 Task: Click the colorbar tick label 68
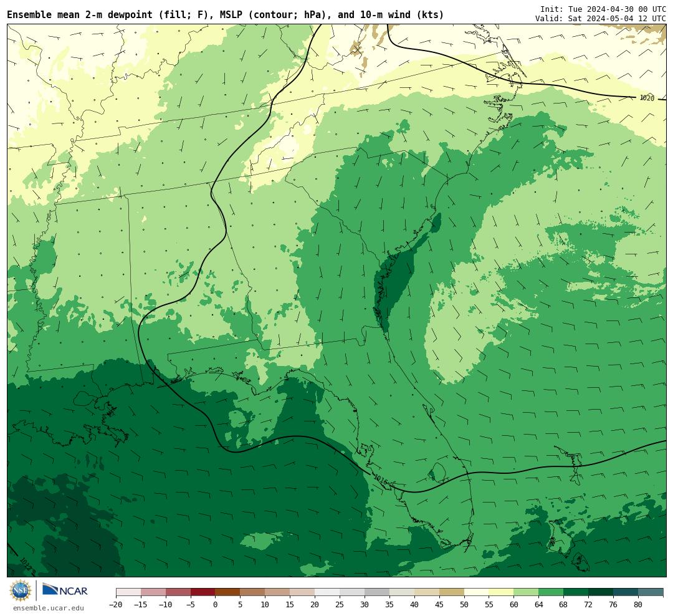coord(563,605)
